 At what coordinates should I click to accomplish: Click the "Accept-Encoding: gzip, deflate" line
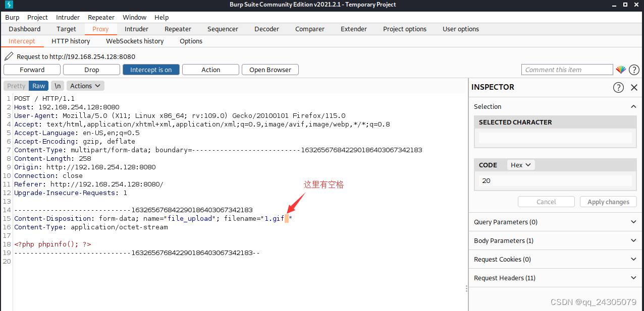(75, 141)
